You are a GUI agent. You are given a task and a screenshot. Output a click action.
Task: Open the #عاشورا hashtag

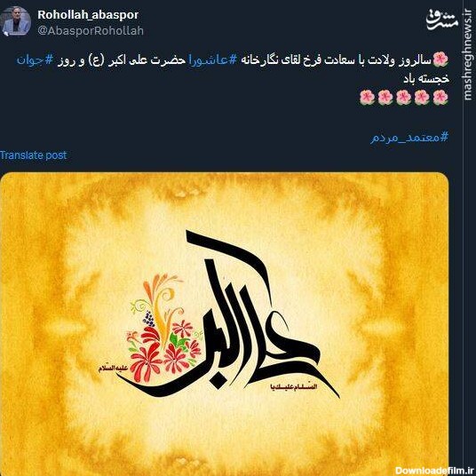click(210, 59)
